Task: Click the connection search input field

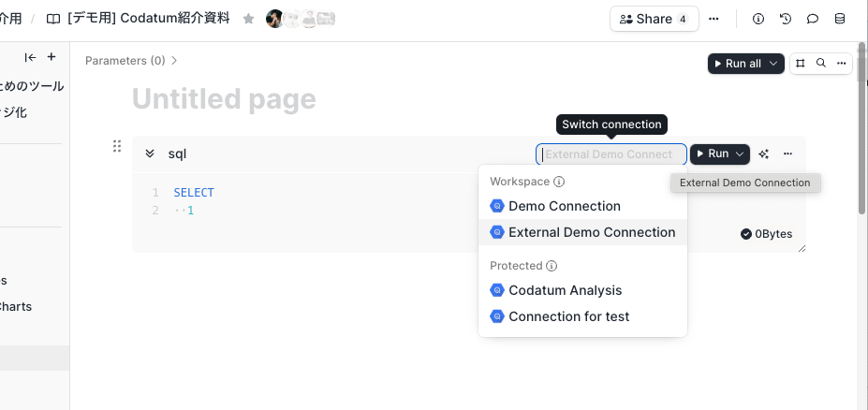Action: pos(611,154)
